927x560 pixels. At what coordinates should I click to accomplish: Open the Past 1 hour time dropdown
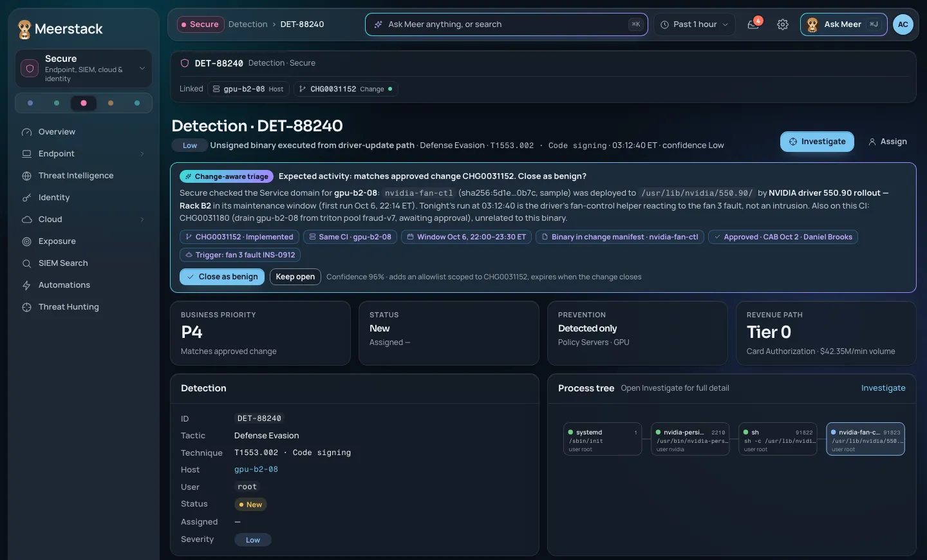[x=695, y=24]
